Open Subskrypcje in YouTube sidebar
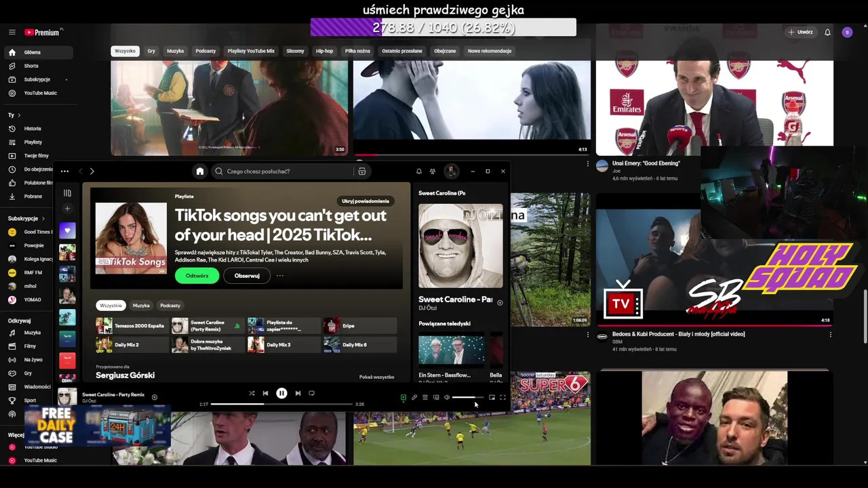The width and height of the screenshot is (868, 488). pos(37,79)
